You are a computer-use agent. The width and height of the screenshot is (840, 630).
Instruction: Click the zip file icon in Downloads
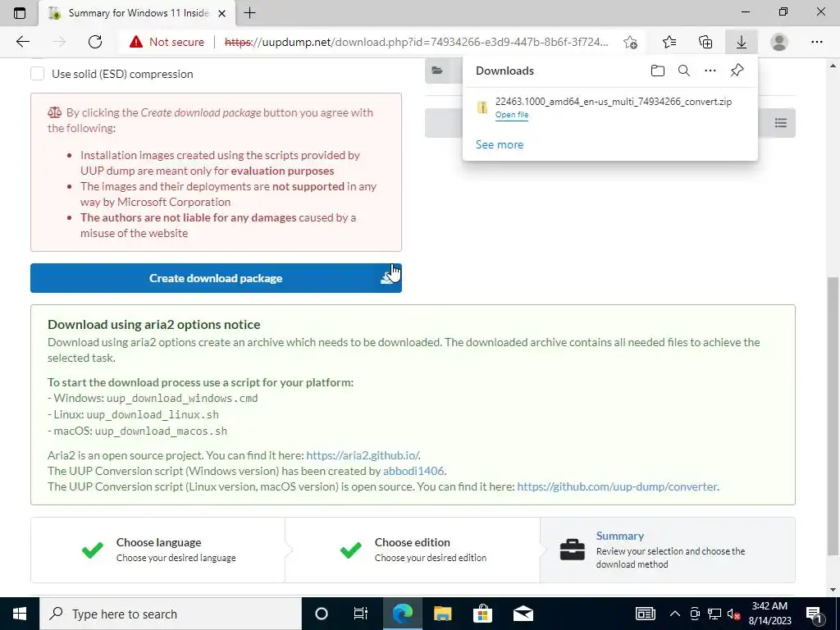click(482, 107)
